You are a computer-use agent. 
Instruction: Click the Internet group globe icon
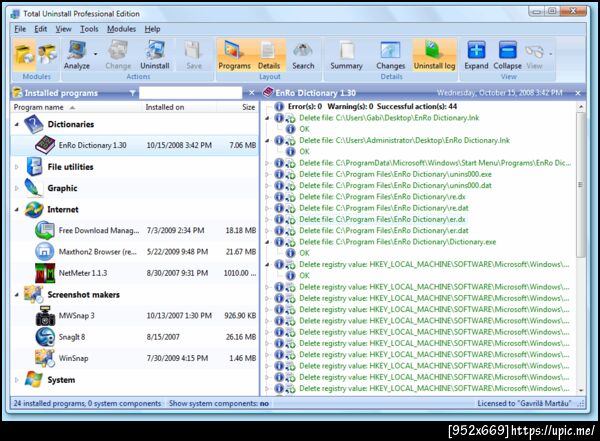[x=34, y=209]
